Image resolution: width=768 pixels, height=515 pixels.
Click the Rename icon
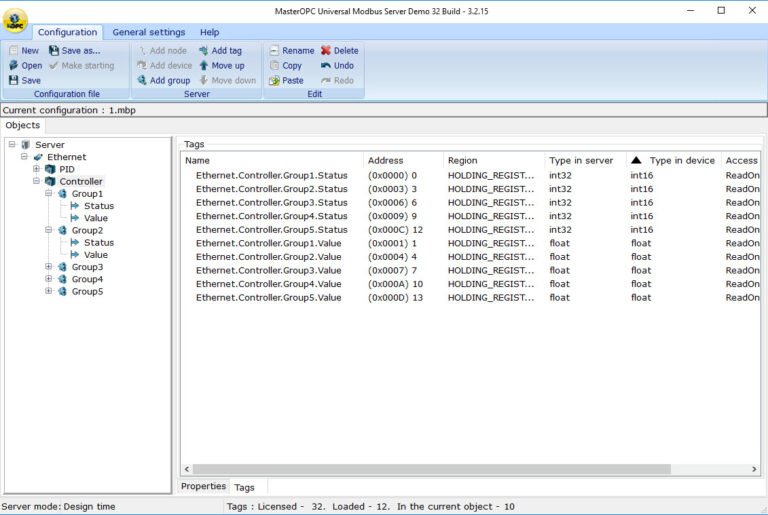tap(274, 50)
